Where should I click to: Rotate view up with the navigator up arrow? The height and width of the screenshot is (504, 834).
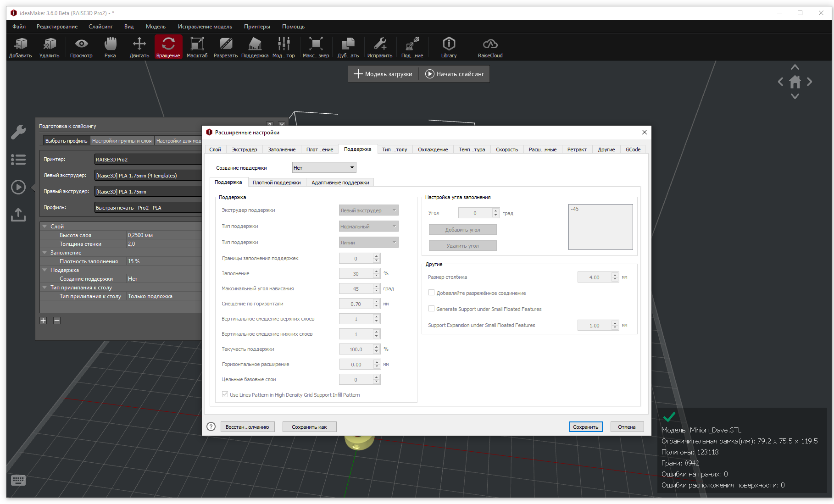tap(795, 67)
